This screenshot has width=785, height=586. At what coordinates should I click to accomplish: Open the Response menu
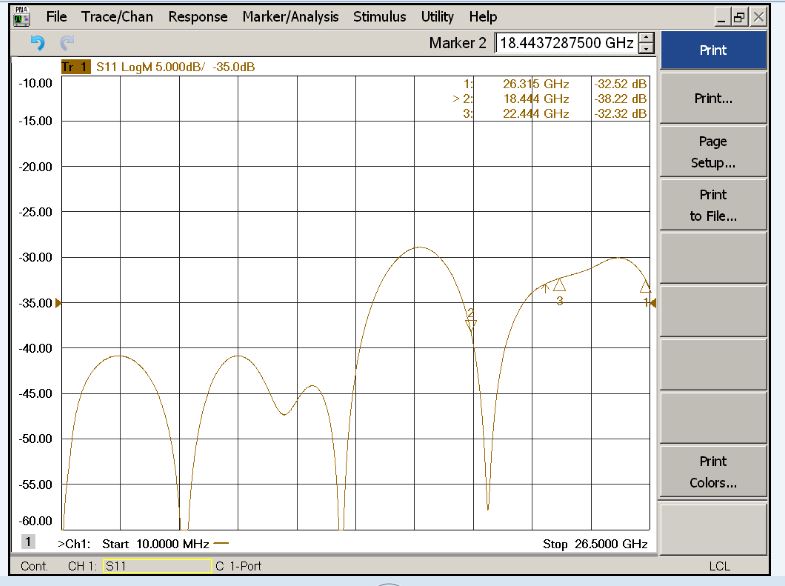tap(198, 17)
